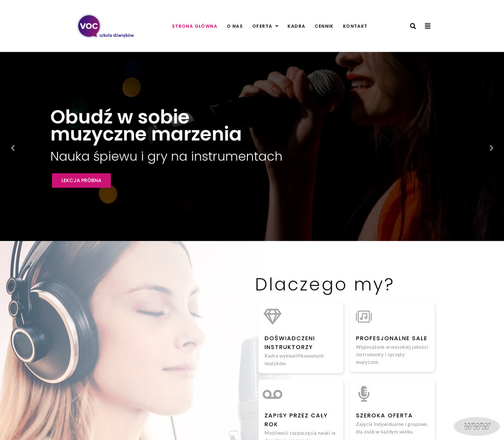
Task: Select Strona główna in the navigation
Action: (194, 26)
